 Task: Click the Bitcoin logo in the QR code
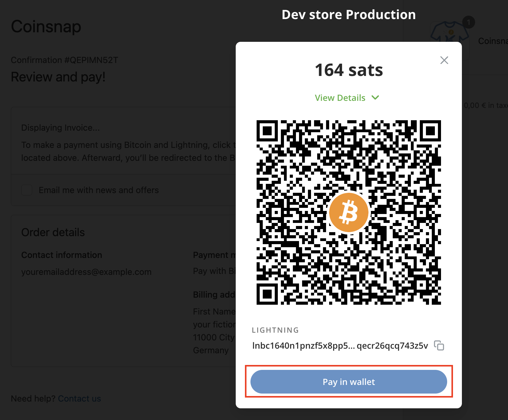click(x=349, y=212)
